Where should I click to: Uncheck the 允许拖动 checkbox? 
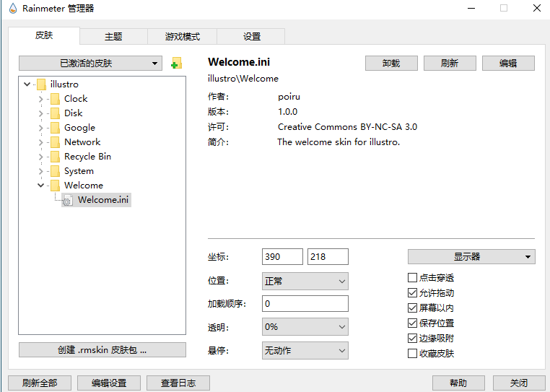click(x=413, y=292)
